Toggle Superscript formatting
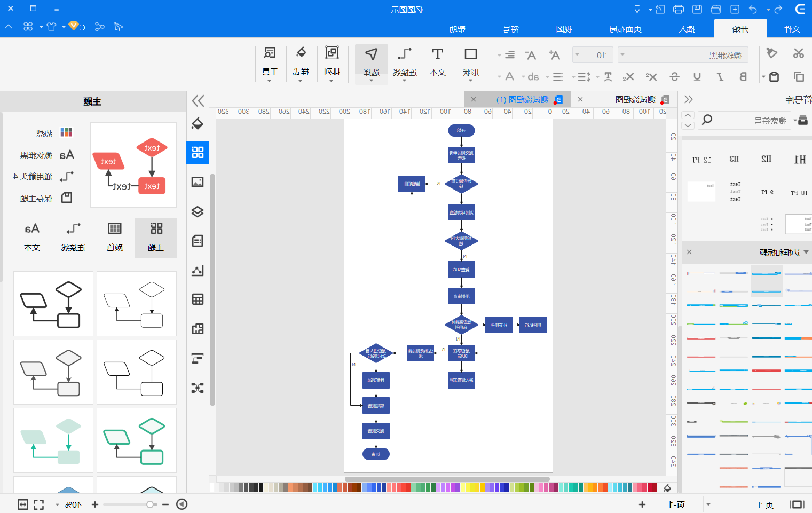The width and height of the screenshot is (812, 513). coord(651,77)
